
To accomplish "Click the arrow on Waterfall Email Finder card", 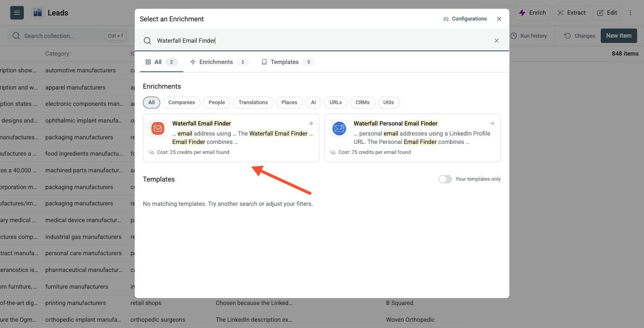I will point(311,123).
